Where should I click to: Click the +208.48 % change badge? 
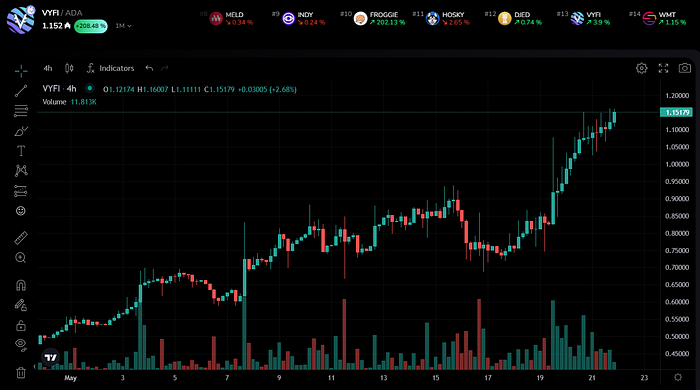tap(91, 26)
